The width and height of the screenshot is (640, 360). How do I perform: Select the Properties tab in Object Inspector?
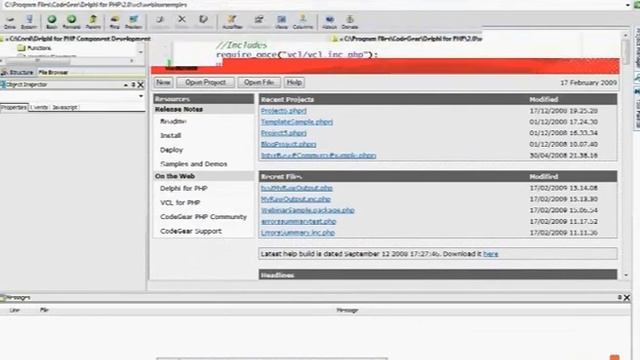pyautogui.click(x=14, y=107)
